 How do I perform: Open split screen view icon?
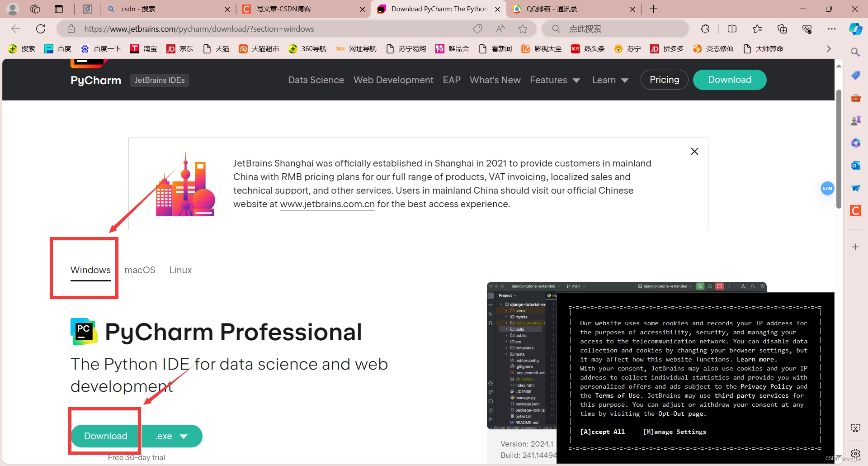[x=732, y=29]
